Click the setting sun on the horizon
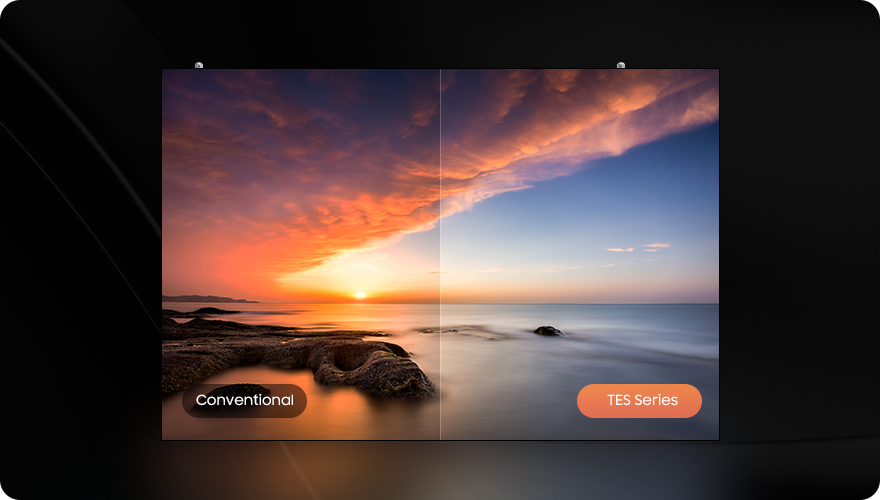This screenshot has height=500, width=880. 361,294
